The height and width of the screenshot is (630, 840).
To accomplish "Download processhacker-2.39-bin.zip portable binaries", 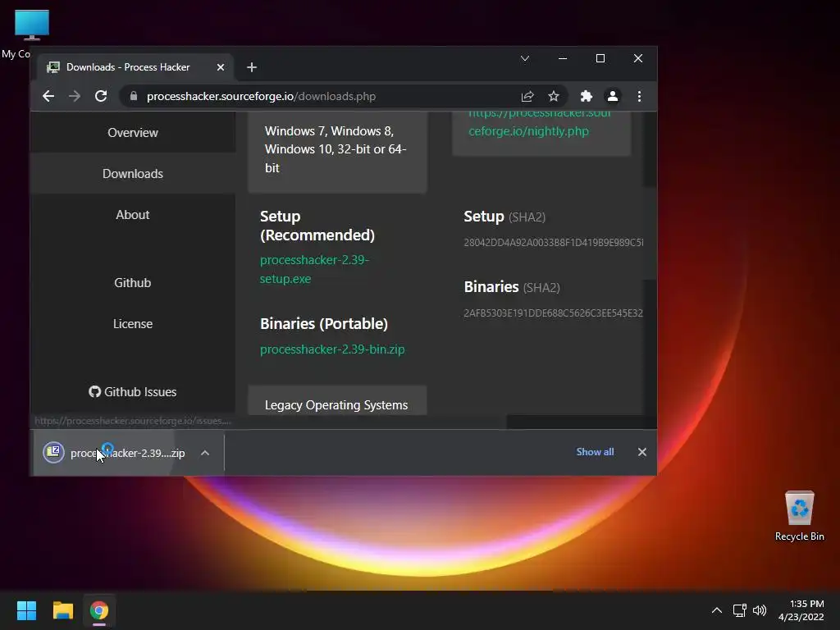I will pos(332,349).
